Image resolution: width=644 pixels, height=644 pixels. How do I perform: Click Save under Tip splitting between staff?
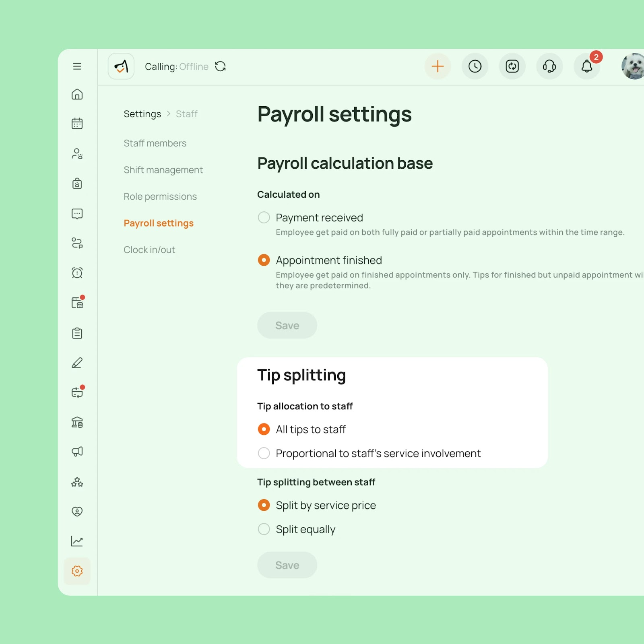pos(287,565)
